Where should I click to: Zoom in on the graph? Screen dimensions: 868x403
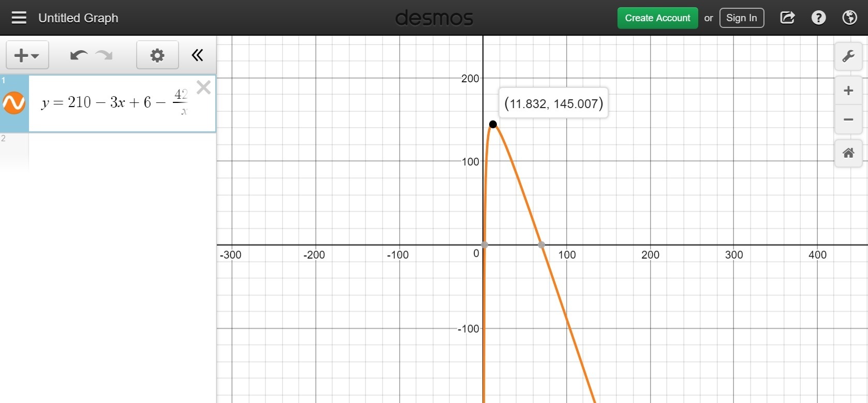tap(848, 91)
